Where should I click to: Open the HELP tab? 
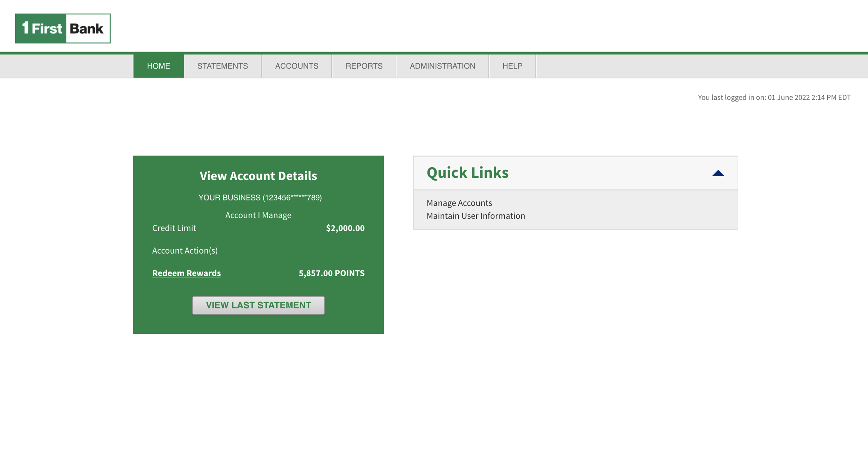512,66
